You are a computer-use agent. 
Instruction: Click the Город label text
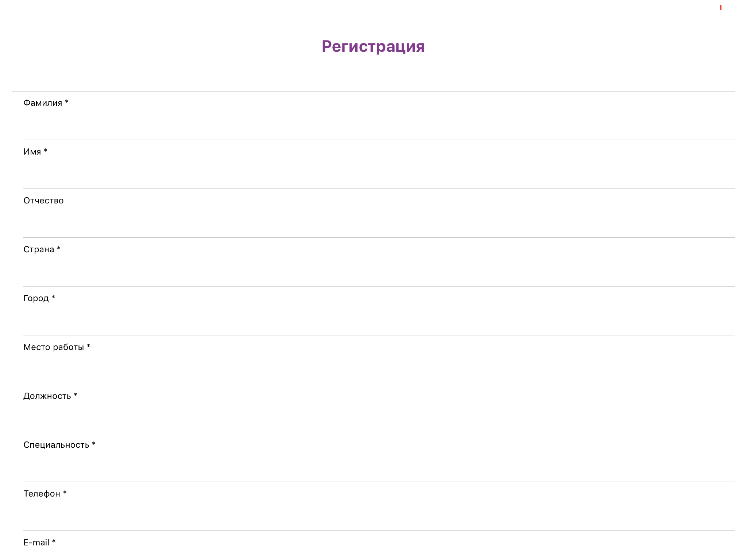click(36, 298)
